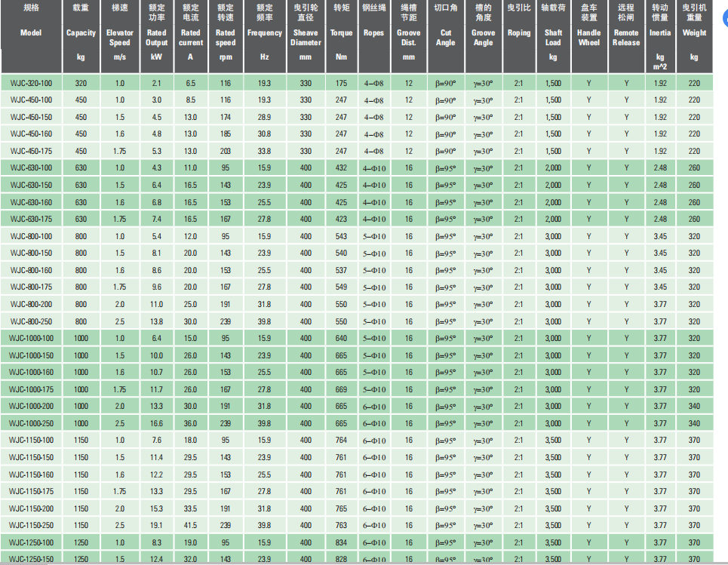The width and height of the screenshot is (728, 565).
Task: Click the Inertia column header
Action: click(x=660, y=36)
